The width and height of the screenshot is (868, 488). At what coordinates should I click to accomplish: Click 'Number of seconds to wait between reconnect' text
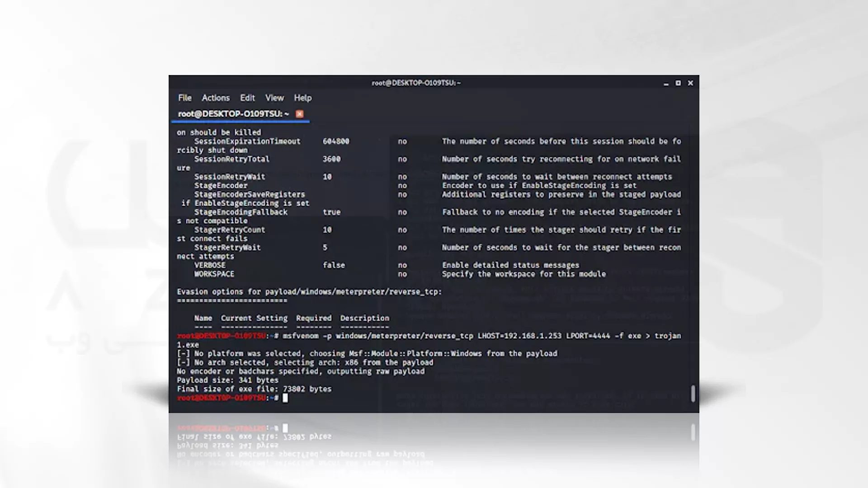tap(557, 177)
